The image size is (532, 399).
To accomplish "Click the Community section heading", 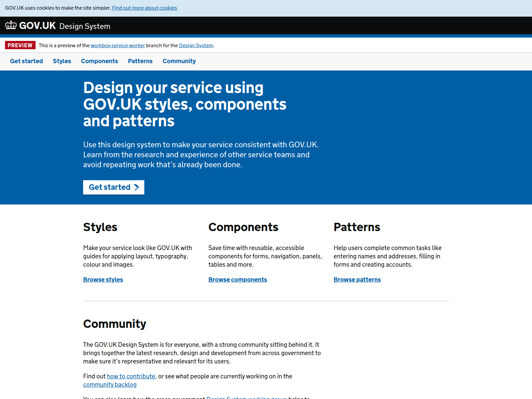I will tap(115, 324).
